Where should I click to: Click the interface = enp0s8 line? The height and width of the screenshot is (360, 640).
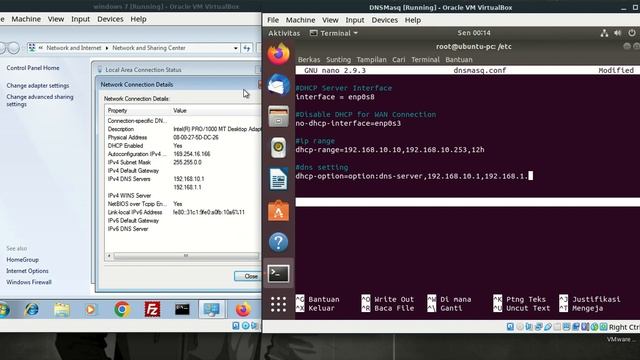pyautogui.click(x=335, y=97)
